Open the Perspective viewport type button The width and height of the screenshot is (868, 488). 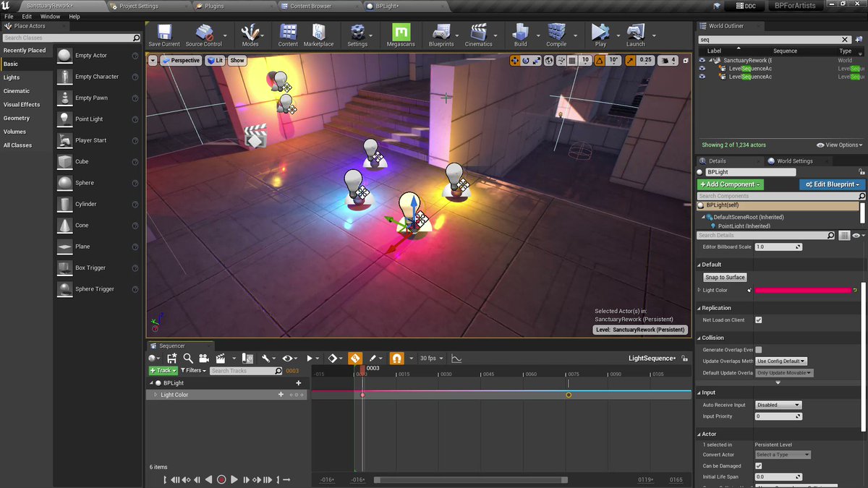181,61
